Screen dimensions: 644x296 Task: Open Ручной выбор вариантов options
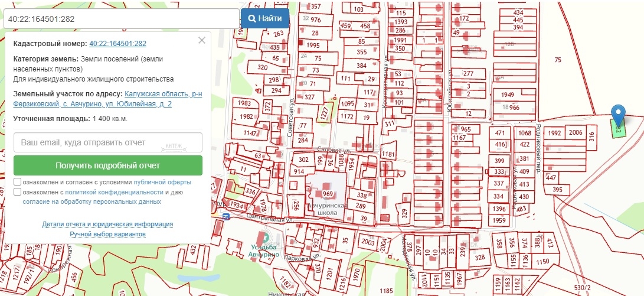point(107,235)
